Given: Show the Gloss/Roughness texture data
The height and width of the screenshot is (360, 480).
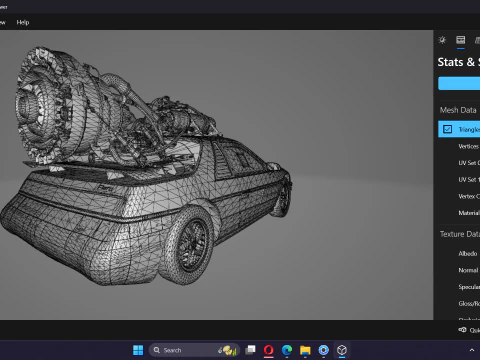Looking at the screenshot, I should 459,304.
